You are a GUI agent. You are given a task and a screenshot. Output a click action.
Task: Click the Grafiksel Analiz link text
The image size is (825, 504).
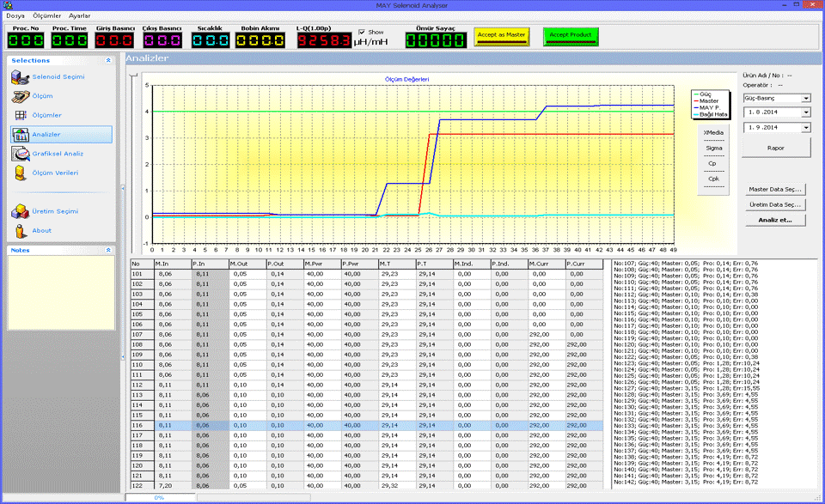(x=58, y=154)
